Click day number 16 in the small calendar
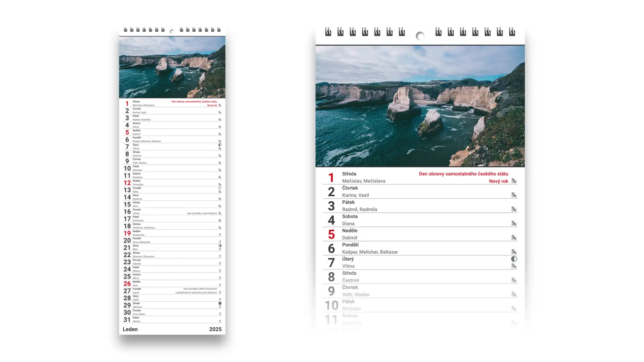 (127, 212)
